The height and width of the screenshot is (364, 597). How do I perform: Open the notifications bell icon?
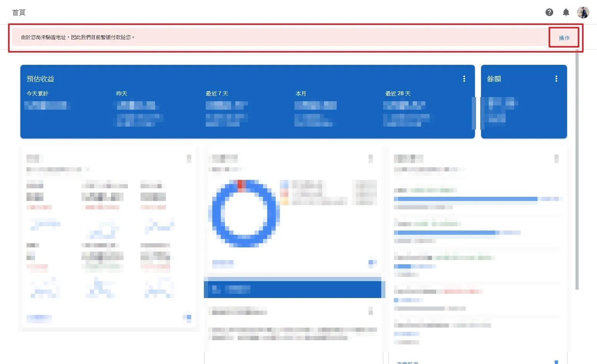click(x=566, y=12)
